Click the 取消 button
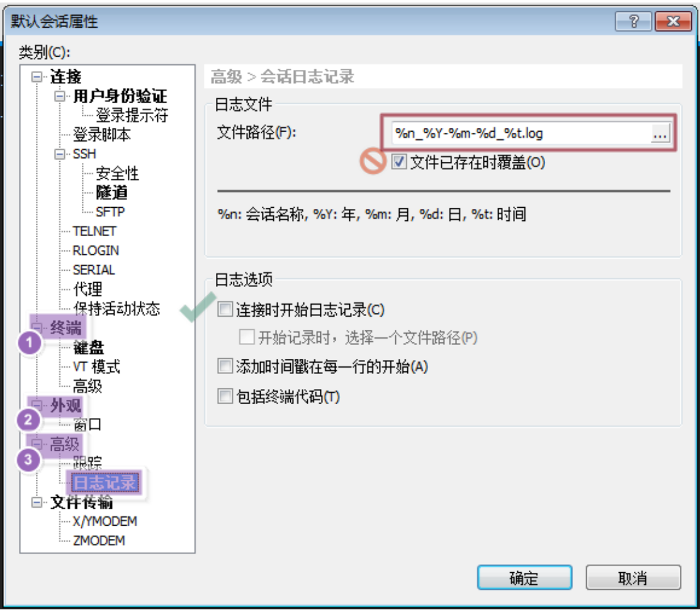Image resolution: width=700 pixels, height=610 pixels. 633,578
